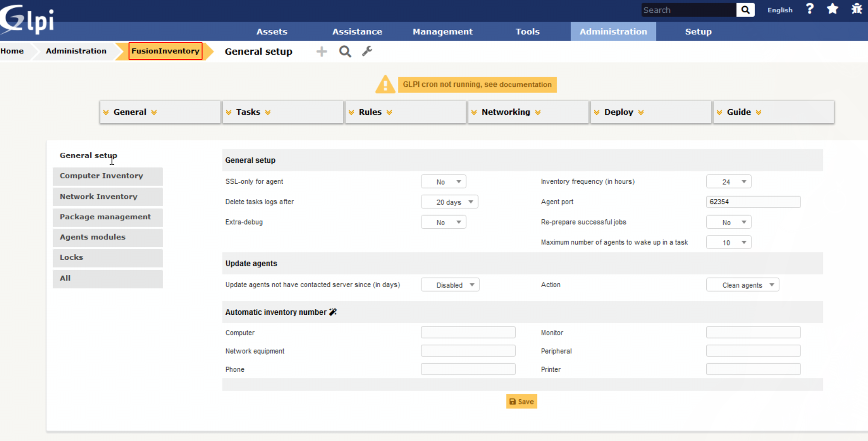Expand the Deploy plugin menu
Viewport: 868px width, 441px height.
tap(651, 112)
